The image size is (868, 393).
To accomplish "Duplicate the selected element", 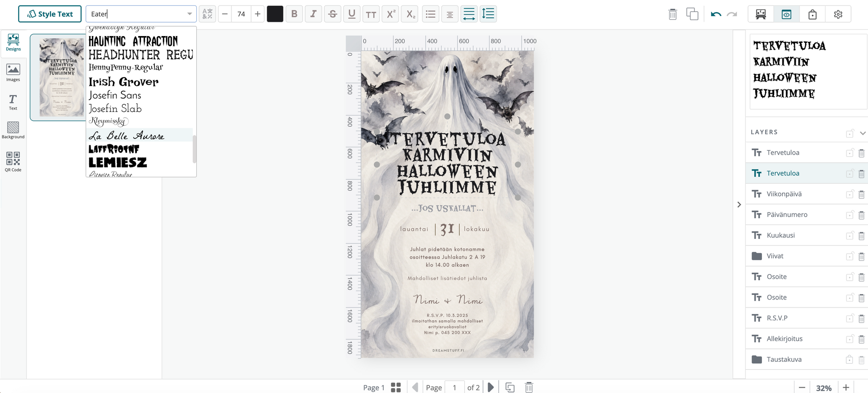I will [692, 14].
